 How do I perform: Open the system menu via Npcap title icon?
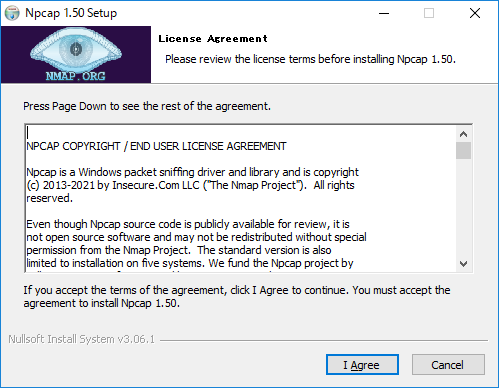(12, 13)
